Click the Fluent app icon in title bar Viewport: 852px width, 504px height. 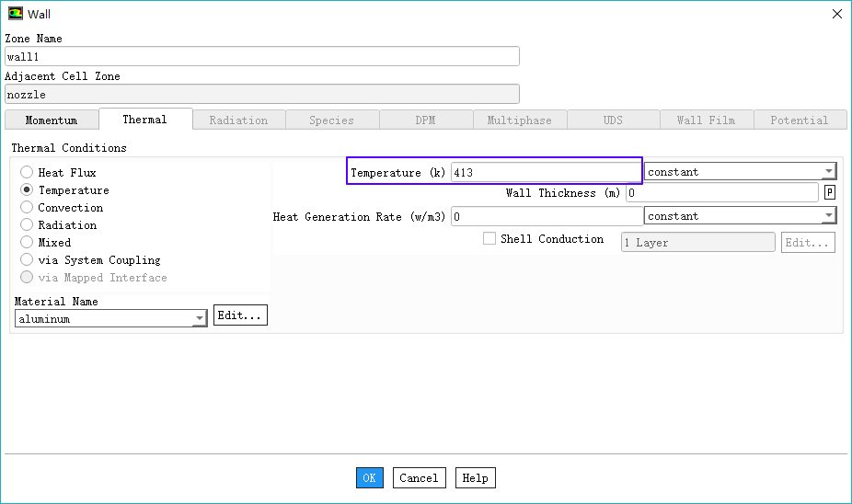(x=16, y=14)
